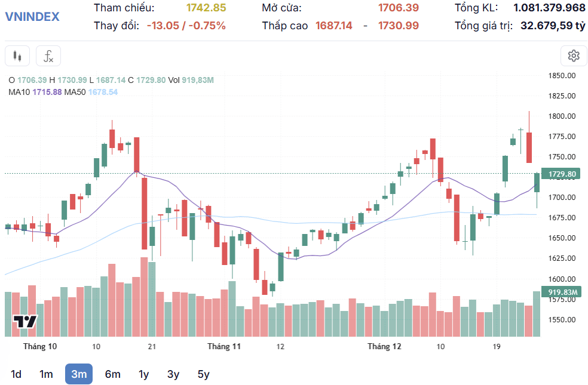588x385 pixels.
Task: Click the Tháng 12 date axis marker
Action: (x=384, y=346)
